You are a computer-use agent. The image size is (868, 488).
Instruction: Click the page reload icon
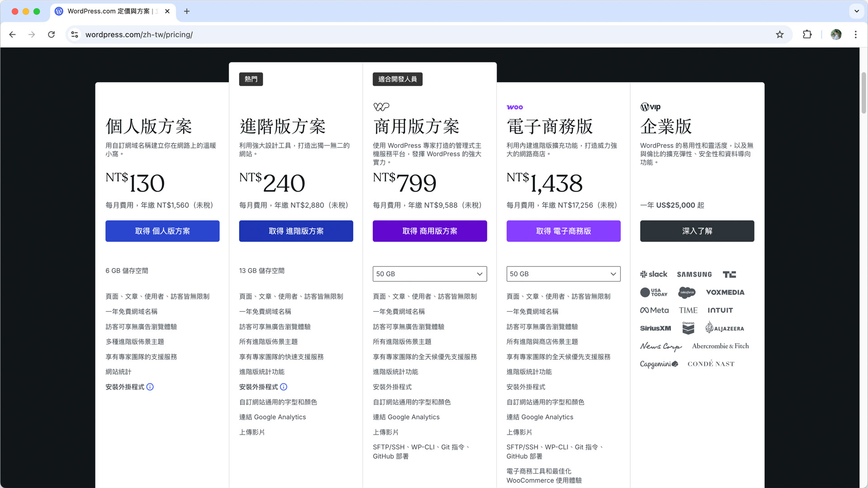(52, 34)
